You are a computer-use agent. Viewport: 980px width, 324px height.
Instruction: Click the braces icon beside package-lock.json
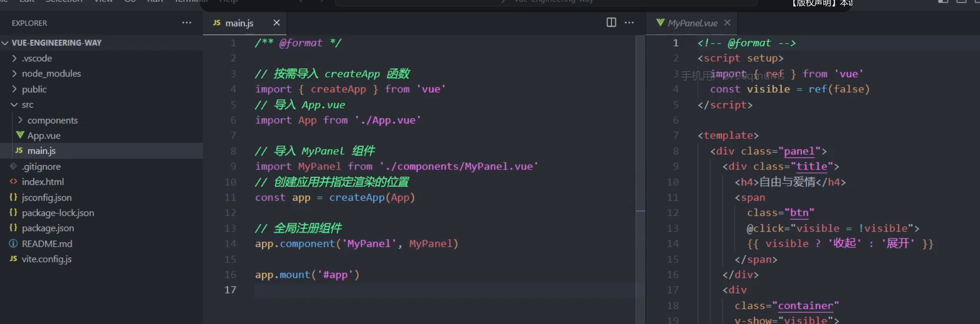[x=13, y=212]
